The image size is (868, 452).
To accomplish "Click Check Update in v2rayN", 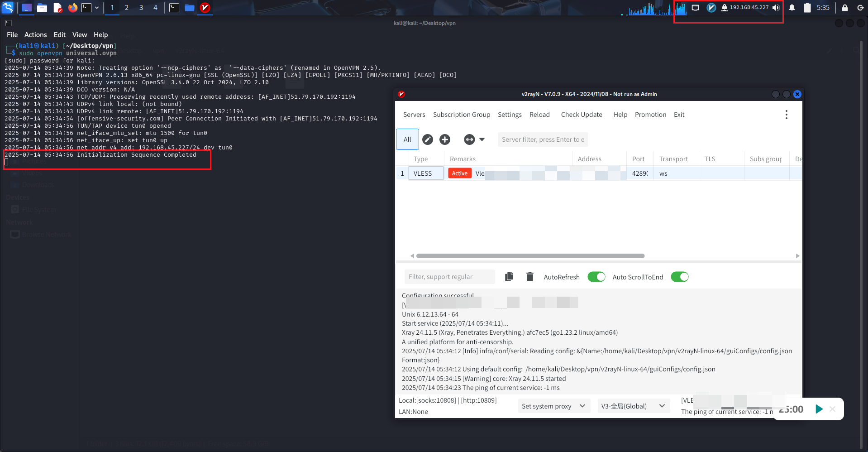I will pyautogui.click(x=582, y=115).
